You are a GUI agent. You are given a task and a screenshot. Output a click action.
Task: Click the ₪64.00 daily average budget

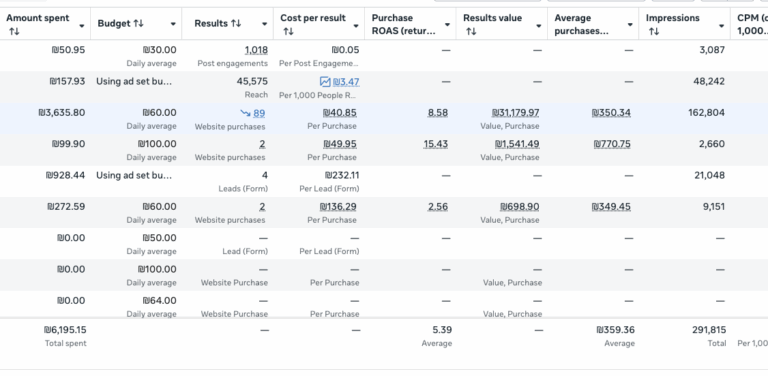click(x=160, y=301)
